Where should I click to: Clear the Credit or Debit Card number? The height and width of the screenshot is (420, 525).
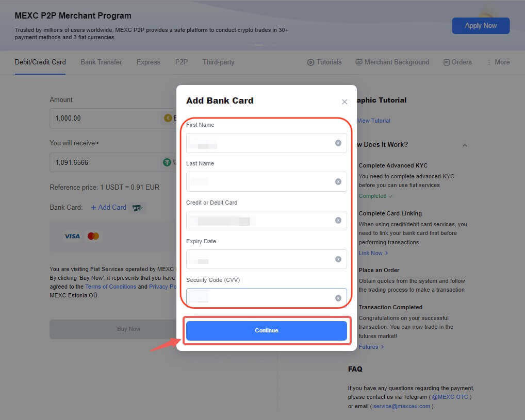(x=338, y=220)
